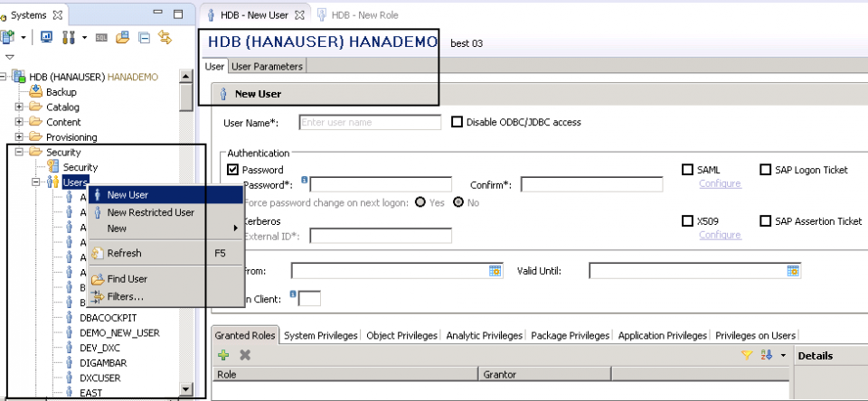Switch to the System Privileges tab

click(x=320, y=335)
